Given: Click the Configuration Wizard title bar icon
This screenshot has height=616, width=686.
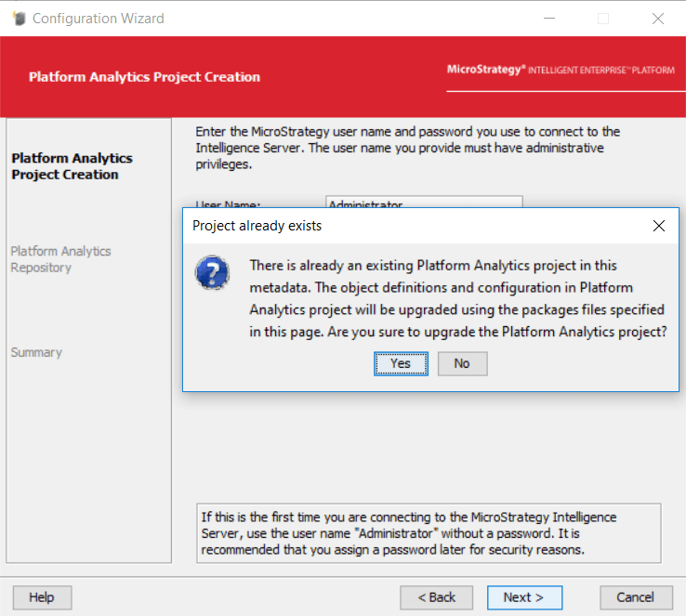Looking at the screenshot, I should pos(19,19).
